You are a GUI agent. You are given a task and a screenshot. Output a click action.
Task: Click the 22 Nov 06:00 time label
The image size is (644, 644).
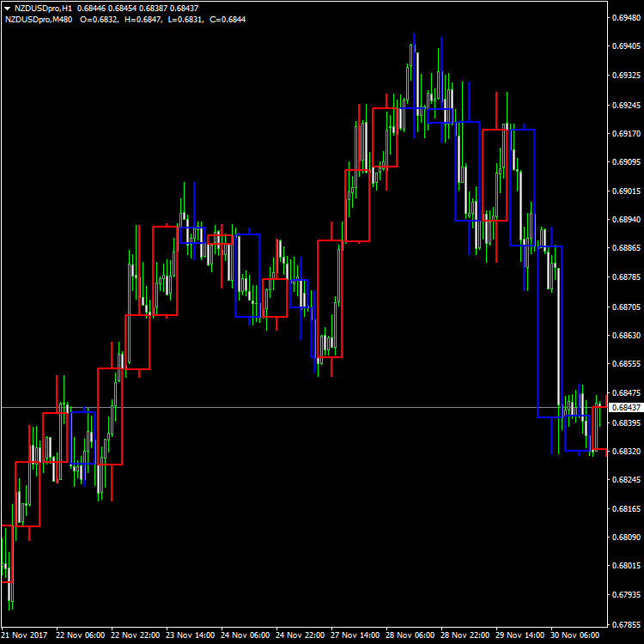pos(81,635)
